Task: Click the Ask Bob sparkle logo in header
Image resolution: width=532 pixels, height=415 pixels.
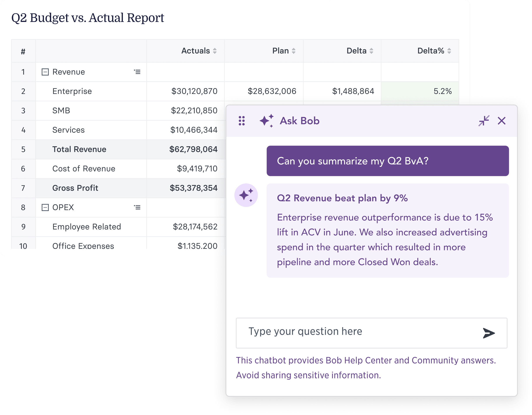Action: (x=266, y=120)
